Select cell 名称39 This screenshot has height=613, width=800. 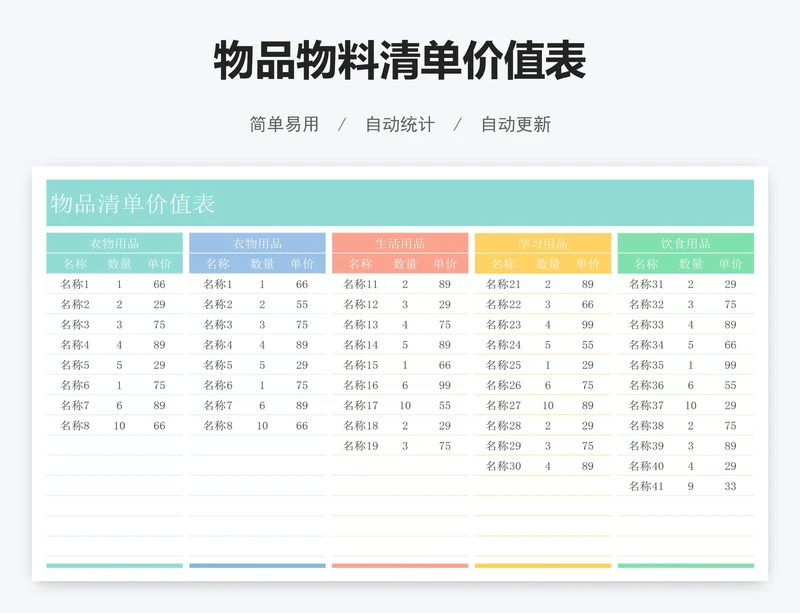point(646,446)
